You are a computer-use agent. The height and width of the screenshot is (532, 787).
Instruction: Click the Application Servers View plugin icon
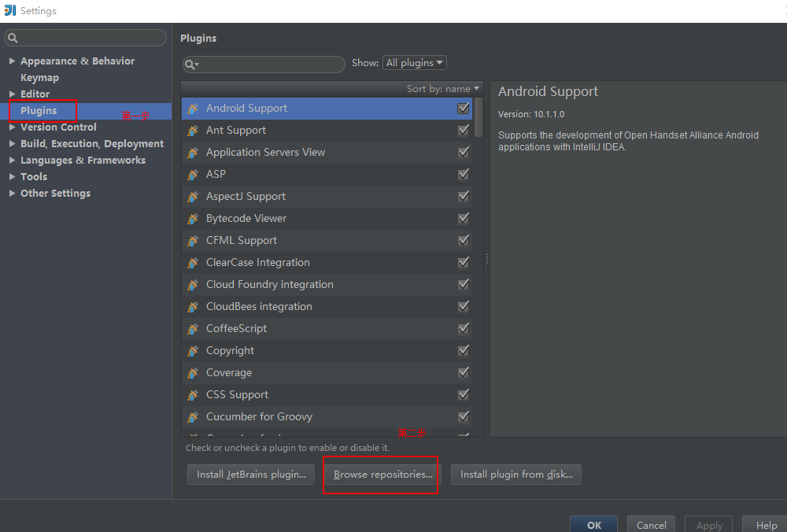click(x=193, y=153)
